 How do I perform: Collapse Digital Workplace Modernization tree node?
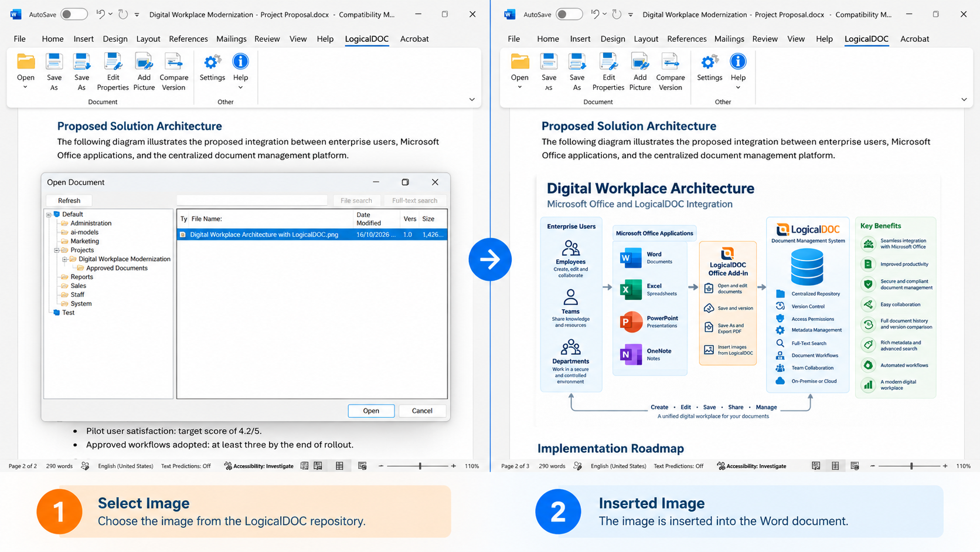click(x=65, y=259)
